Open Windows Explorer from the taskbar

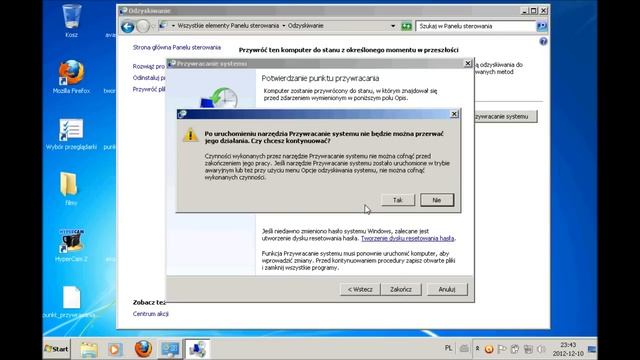tap(89, 349)
